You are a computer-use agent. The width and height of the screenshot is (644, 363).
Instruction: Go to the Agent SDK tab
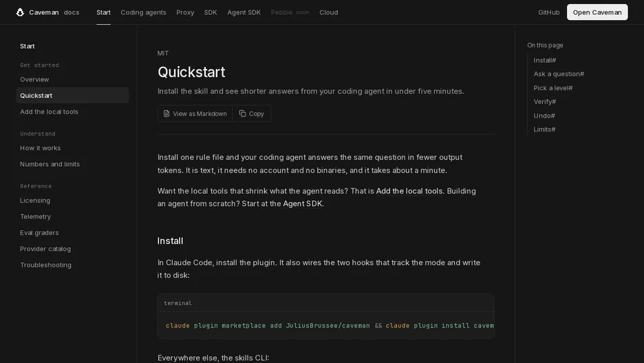(244, 12)
